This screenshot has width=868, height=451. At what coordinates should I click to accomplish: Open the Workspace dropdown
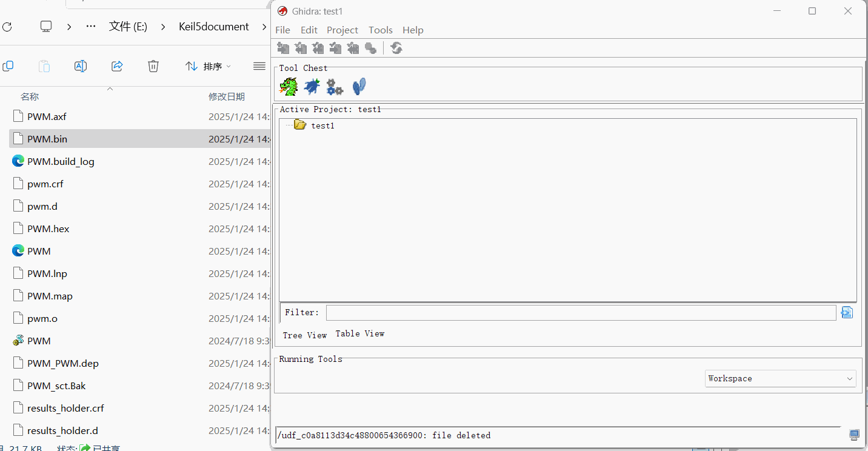point(781,378)
